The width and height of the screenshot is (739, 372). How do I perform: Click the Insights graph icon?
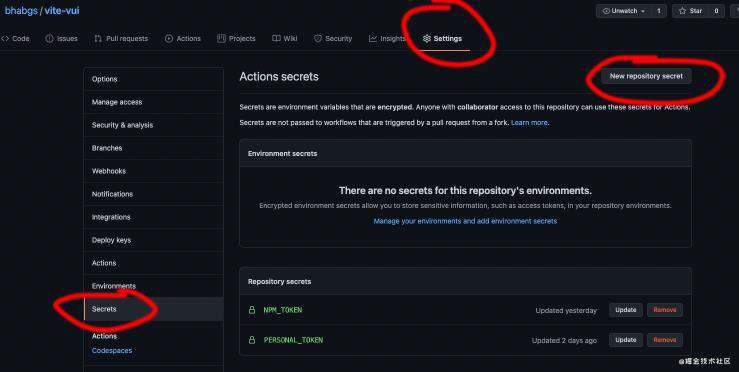(x=373, y=39)
